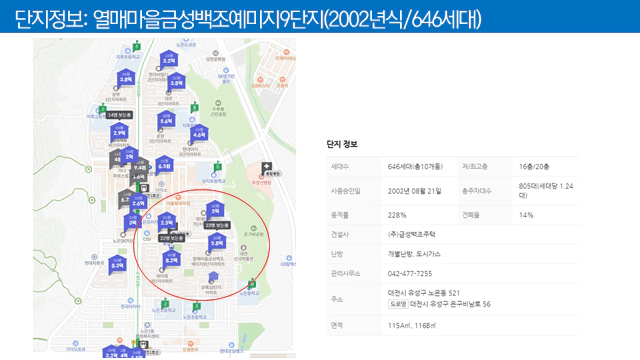Select road address 은구비남로 56
This screenshot has width=640, height=360.
450,304
